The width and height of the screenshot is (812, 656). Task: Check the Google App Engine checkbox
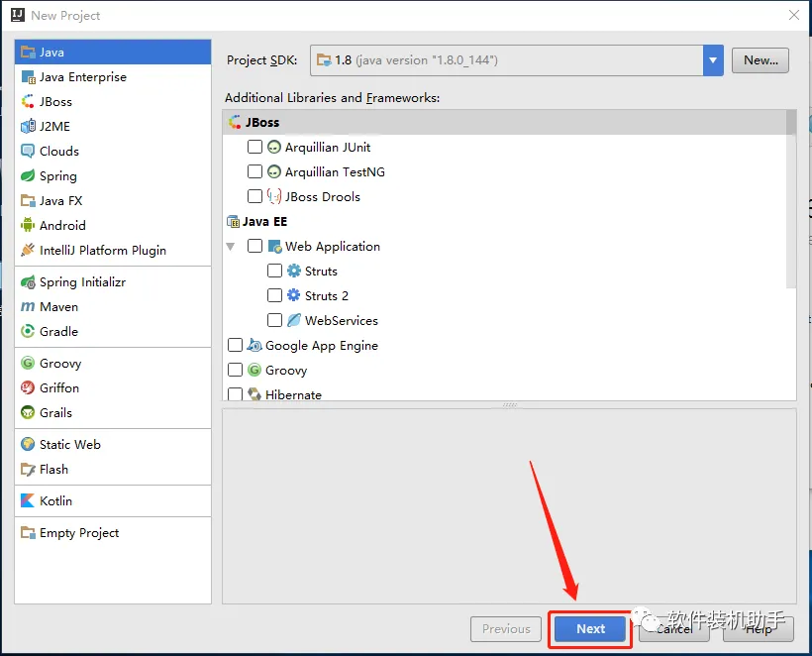[235, 345]
